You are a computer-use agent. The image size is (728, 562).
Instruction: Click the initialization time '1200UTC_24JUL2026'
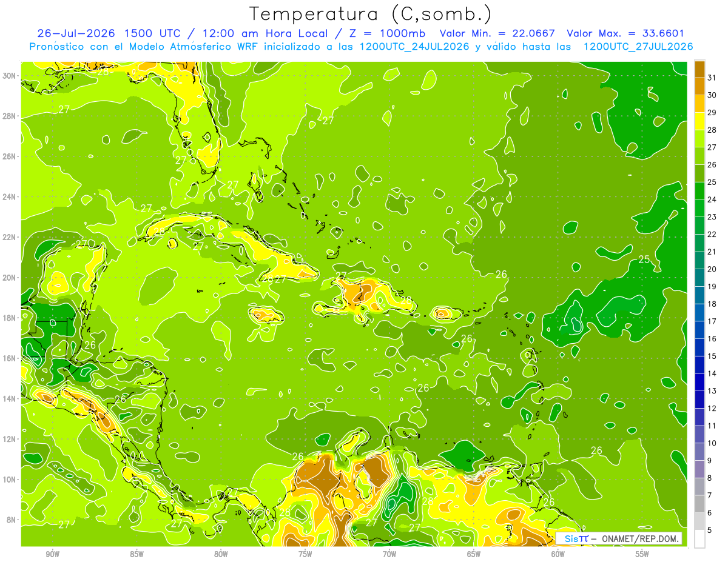click(x=414, y=47)
